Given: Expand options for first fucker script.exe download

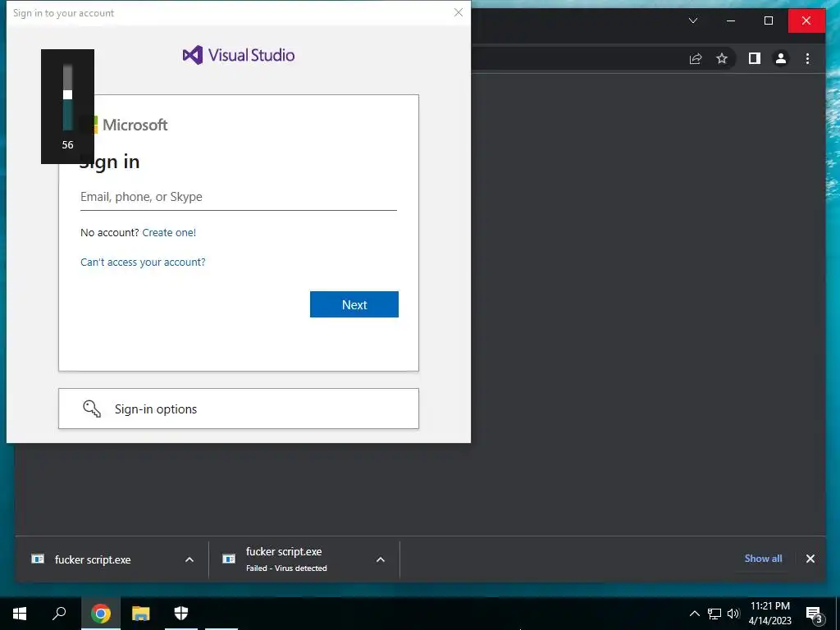Looking at the screenshot, I should pyautogui.click(x=189, y=559).
